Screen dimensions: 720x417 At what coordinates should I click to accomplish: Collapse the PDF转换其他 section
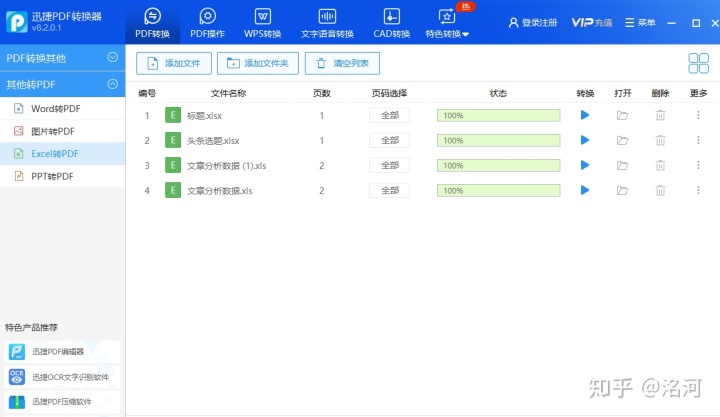[62, 58]
